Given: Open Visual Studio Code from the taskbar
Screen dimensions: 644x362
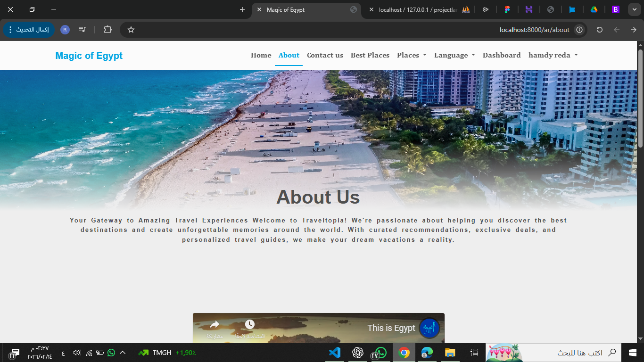Looking at the screenshot, I should point(335,353).
